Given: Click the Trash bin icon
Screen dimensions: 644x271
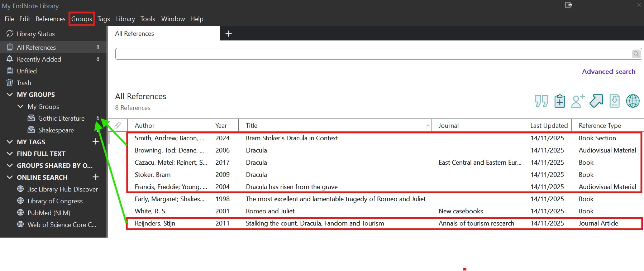Looking at the screenshot, I should click(10, 83).
